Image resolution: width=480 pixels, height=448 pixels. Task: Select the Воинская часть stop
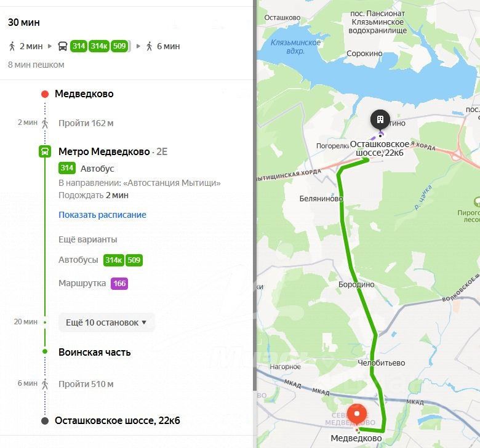pos(95,352)
